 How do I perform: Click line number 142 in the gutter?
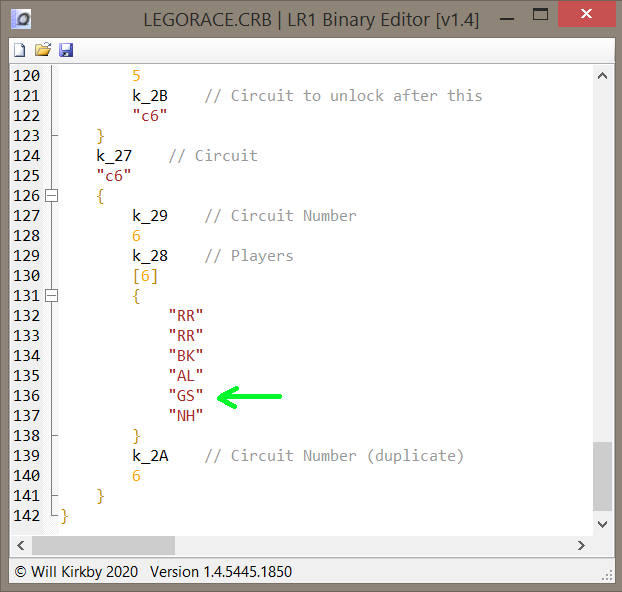click(x=27, y=516)
